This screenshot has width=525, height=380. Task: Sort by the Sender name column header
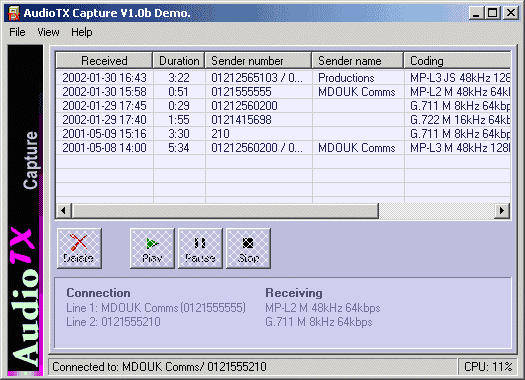358,61
